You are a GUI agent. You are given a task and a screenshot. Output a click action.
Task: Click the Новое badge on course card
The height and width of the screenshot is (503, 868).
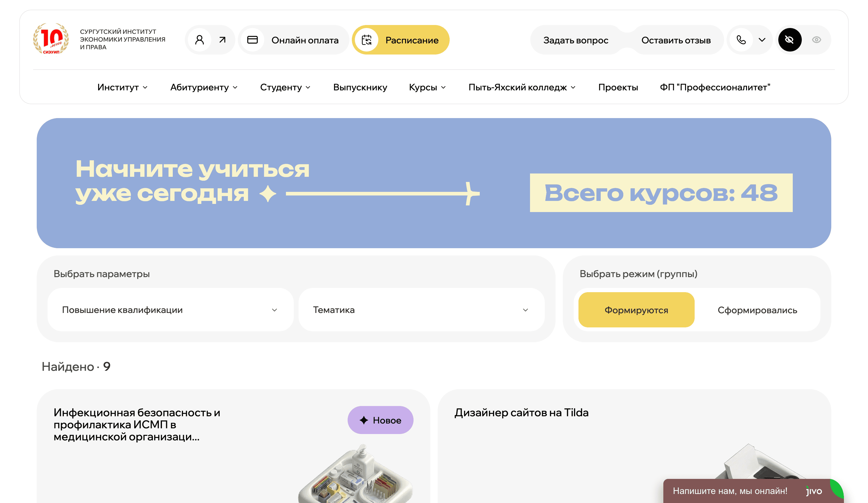pyautogui.click(x=380, y=420)
